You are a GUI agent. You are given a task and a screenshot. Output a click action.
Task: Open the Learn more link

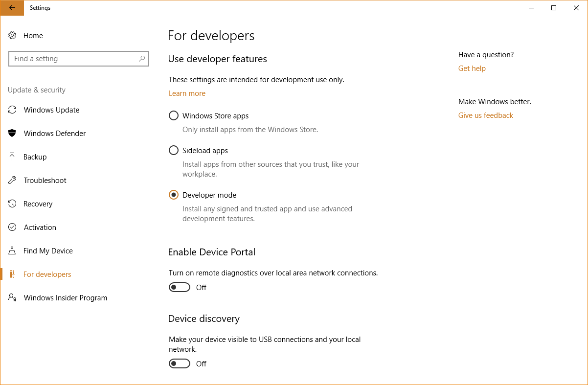[x=187, y=93]
